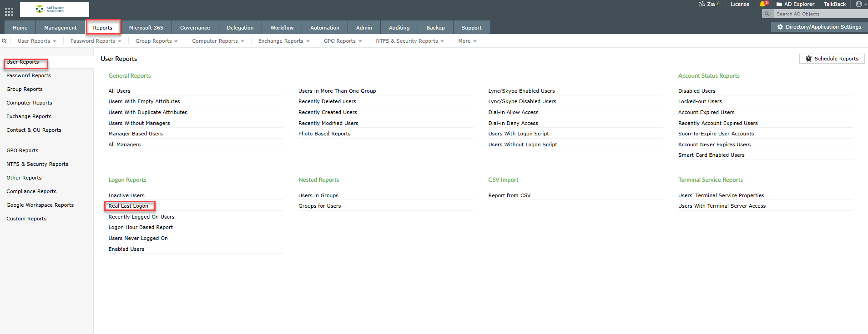This screenshot has height=334, width=868.
Task: Expand the More reports dropdown
Action: 467,41
